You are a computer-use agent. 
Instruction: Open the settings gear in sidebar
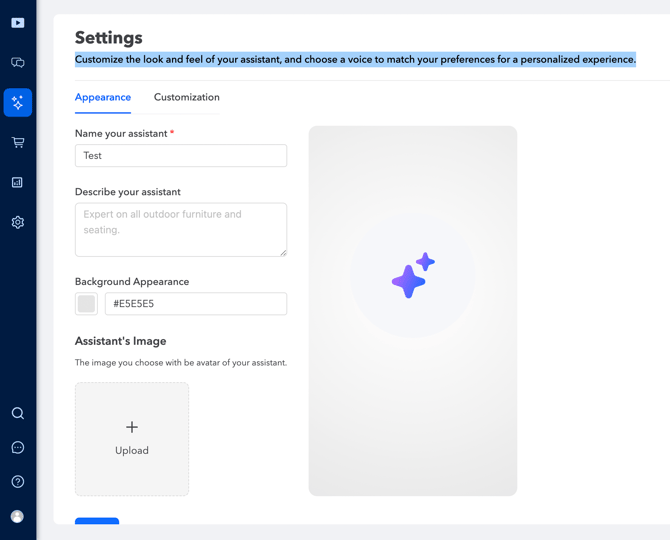click(18, 223)
